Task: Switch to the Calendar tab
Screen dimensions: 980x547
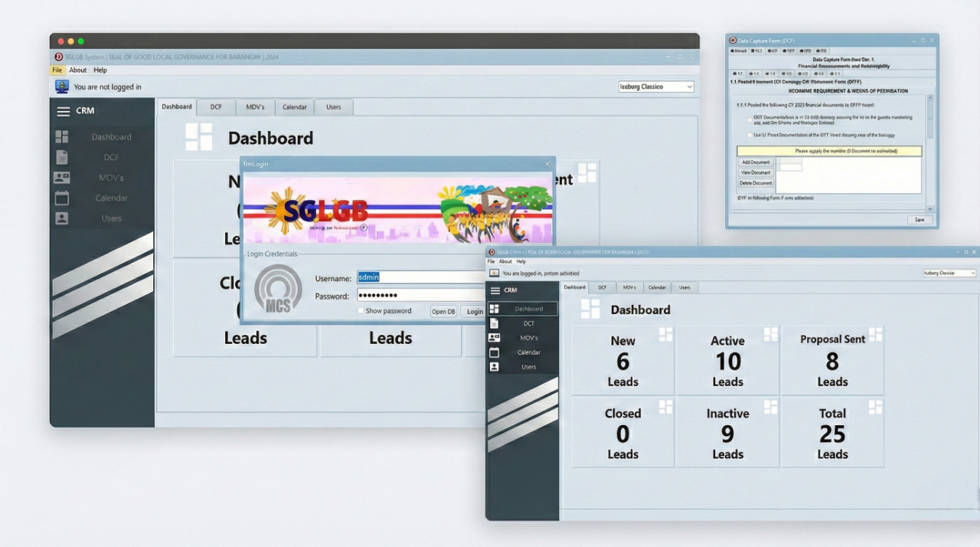Action: click(294, 107)
